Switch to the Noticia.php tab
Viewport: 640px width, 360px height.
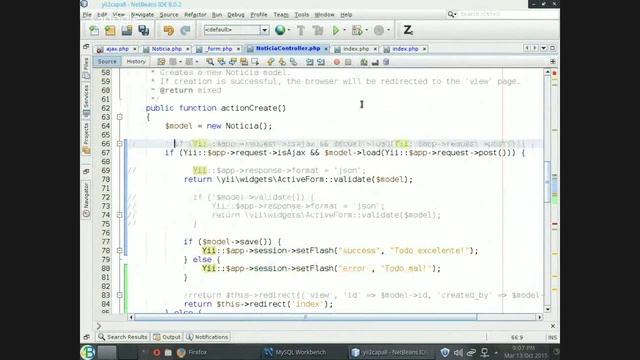(x=167, y=49)
